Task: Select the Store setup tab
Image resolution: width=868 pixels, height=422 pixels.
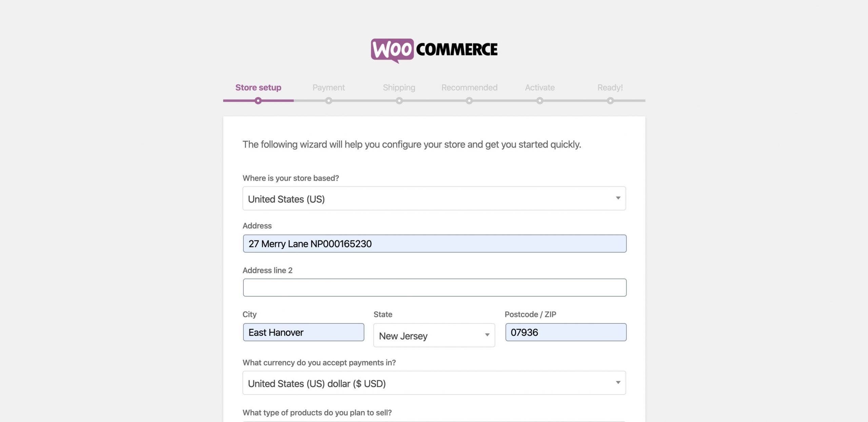Action: (258, 87)
